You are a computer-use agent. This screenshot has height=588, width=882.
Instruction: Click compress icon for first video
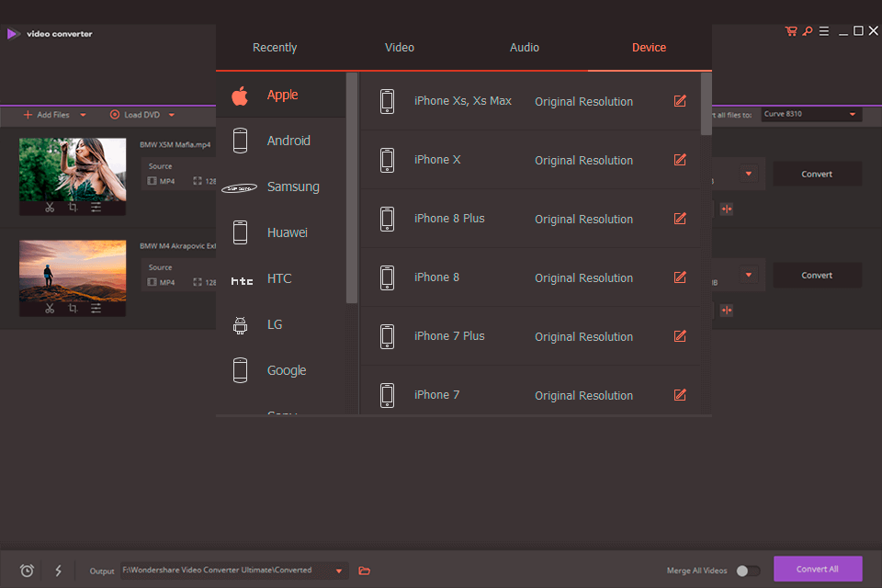click(727, 209)
